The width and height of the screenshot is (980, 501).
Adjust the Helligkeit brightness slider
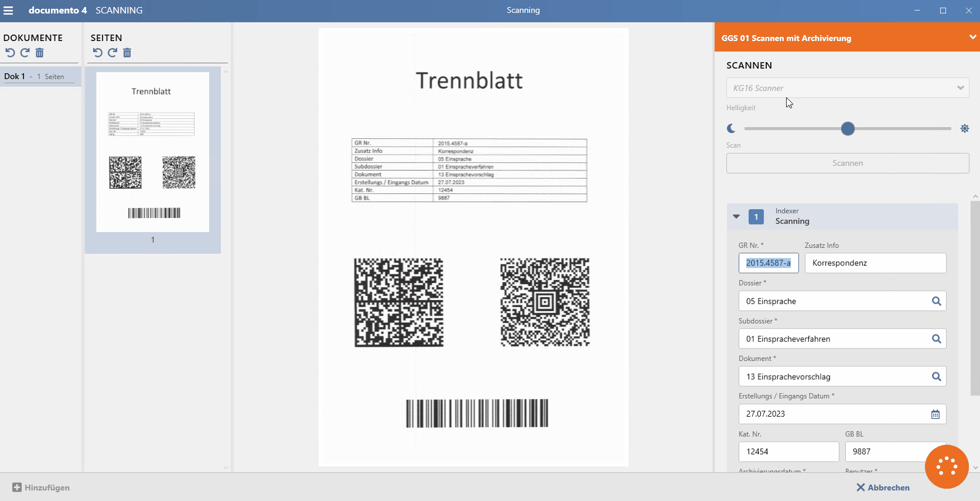(x=848, y=128)
